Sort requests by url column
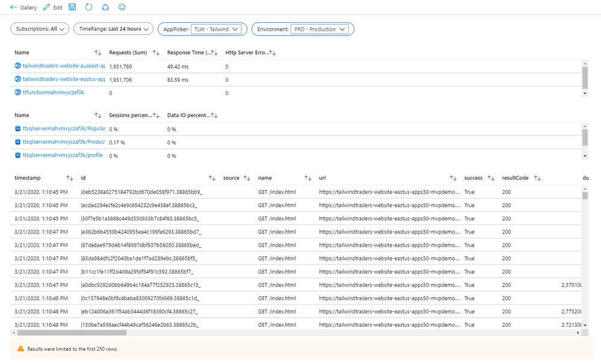 453,178
